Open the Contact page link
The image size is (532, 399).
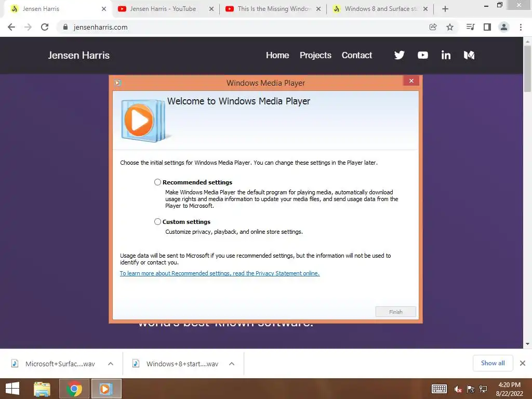357,55
